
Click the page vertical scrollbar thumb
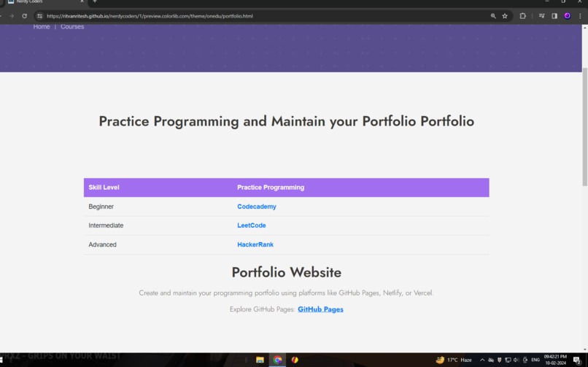point(584,127)
